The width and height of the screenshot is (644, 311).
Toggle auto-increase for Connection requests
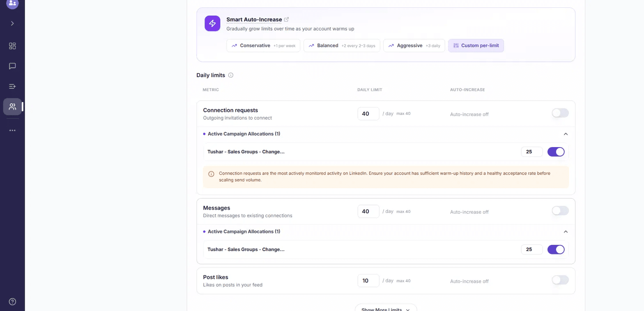(560, 113)
